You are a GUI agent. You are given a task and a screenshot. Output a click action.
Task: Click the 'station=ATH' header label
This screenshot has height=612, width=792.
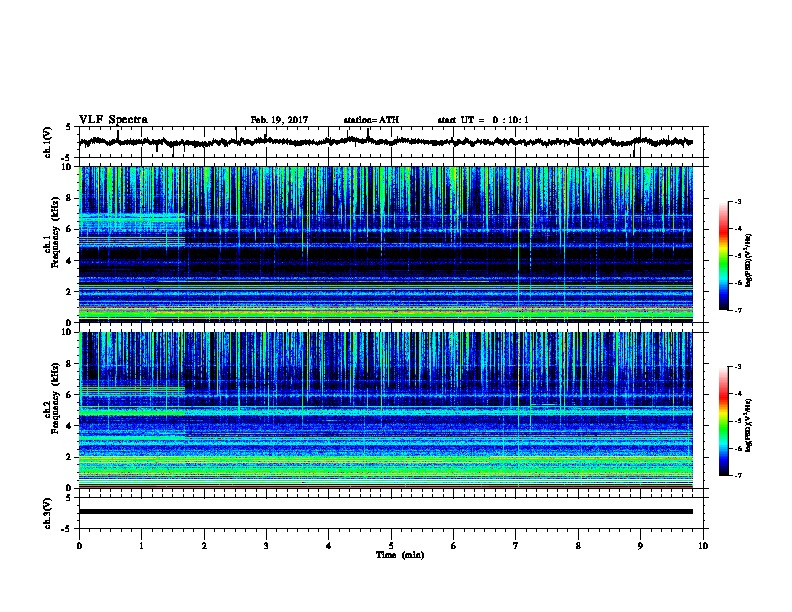click(371, 120)
